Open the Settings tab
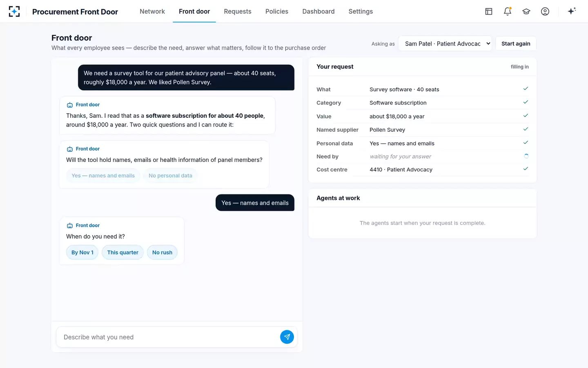The width and height of the screenshot is (588, 368). tap(361, 11)
